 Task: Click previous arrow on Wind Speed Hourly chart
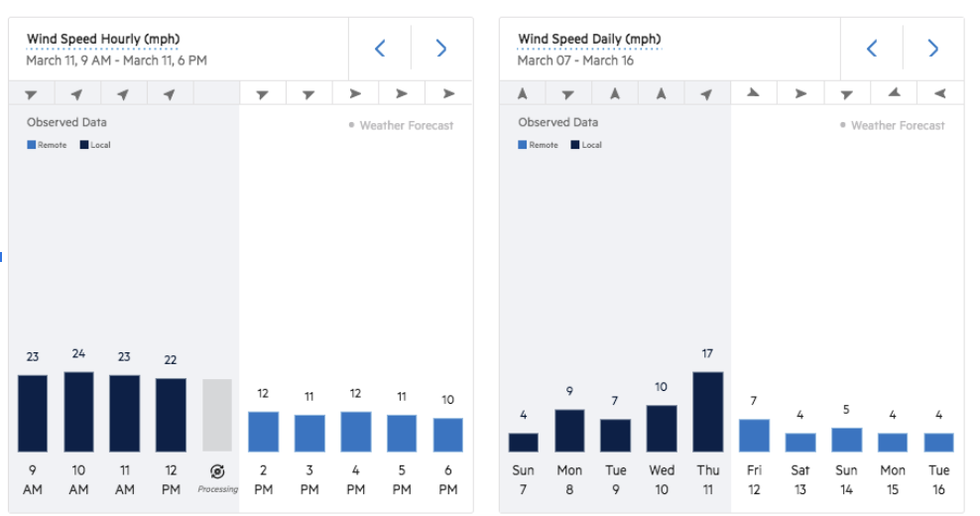click(380, 49)
